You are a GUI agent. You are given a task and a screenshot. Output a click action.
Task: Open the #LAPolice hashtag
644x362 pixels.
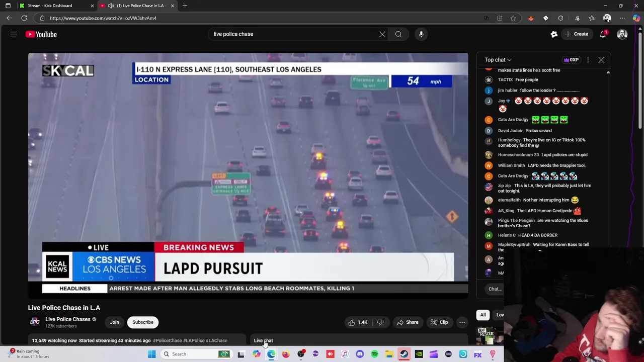click(x=194, y=340)
